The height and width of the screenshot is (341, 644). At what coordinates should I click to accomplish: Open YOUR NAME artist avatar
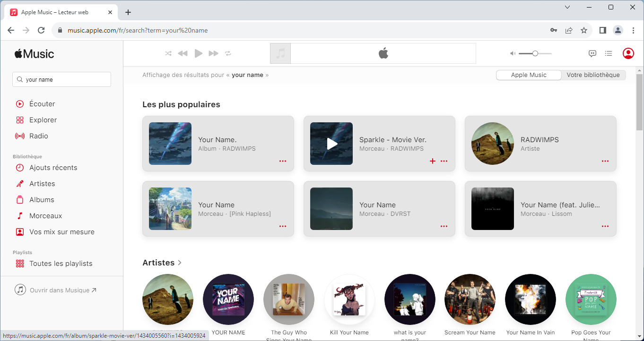(x=228, y=299)
